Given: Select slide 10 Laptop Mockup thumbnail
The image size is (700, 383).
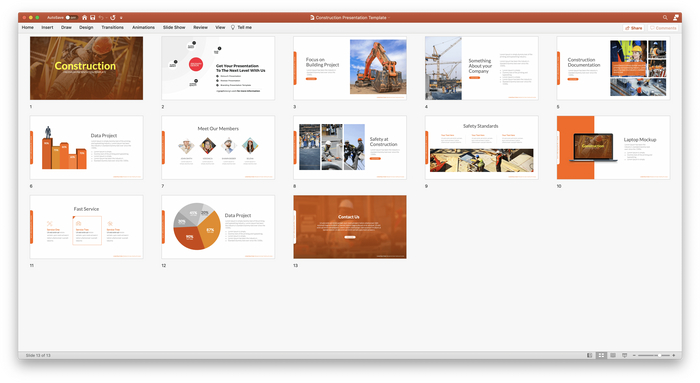Looking at the screenshot, I should tap(613, 148).
